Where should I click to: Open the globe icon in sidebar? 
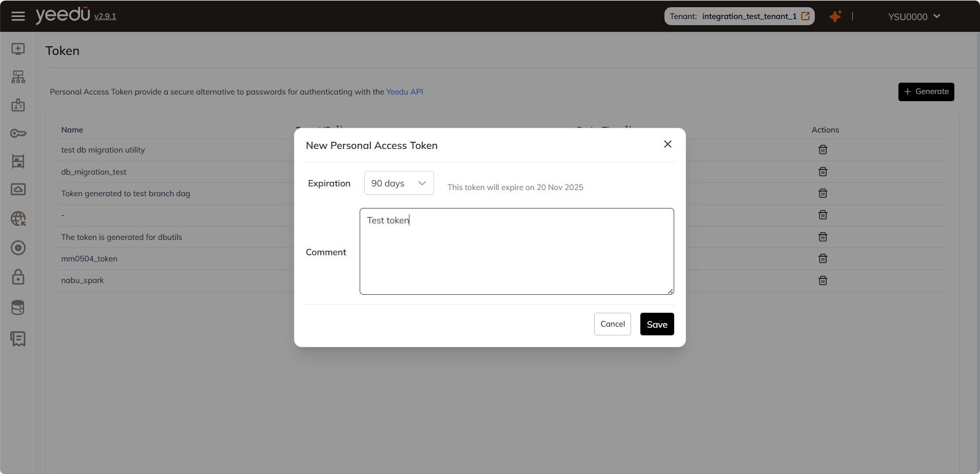point(18,219)
